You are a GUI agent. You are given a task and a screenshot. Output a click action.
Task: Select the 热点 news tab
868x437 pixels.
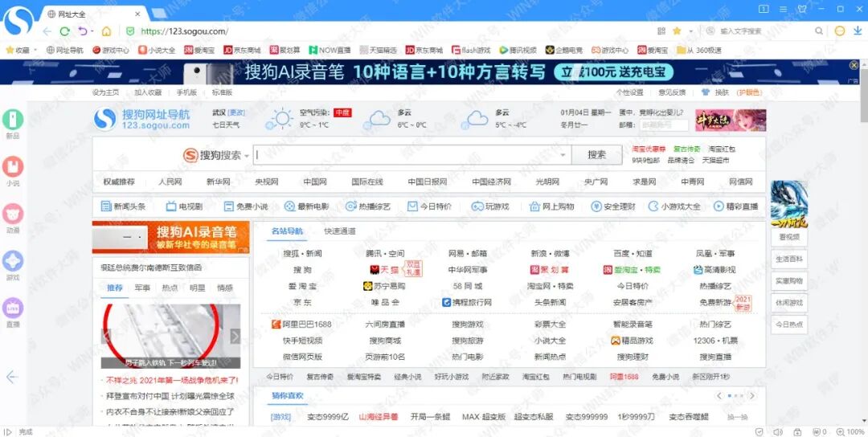point(170,288)
